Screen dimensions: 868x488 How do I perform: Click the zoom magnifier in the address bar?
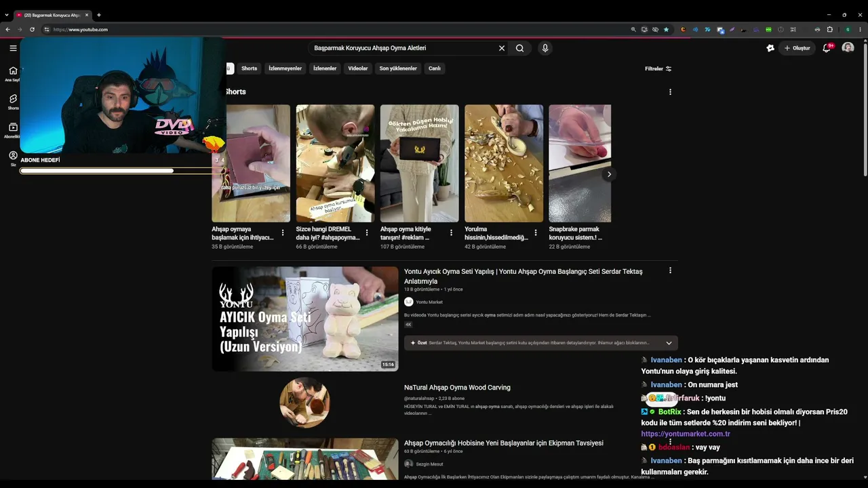(633, 30)
